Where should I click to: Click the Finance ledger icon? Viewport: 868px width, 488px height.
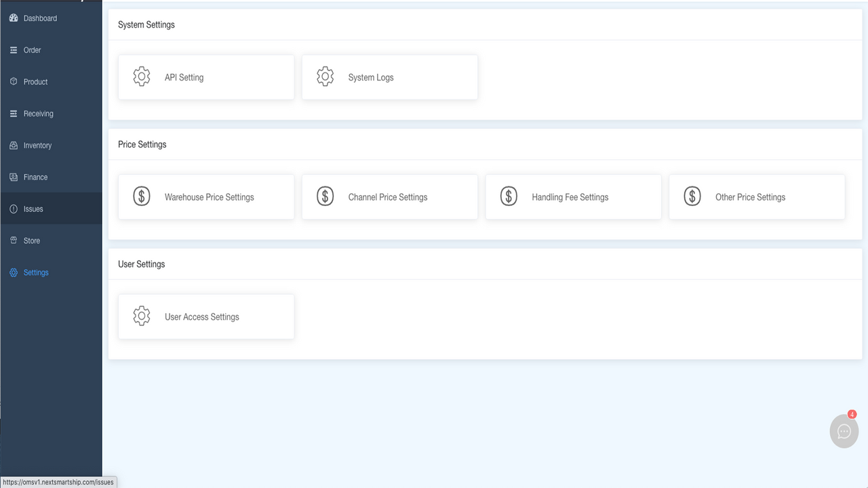[12, 177]
